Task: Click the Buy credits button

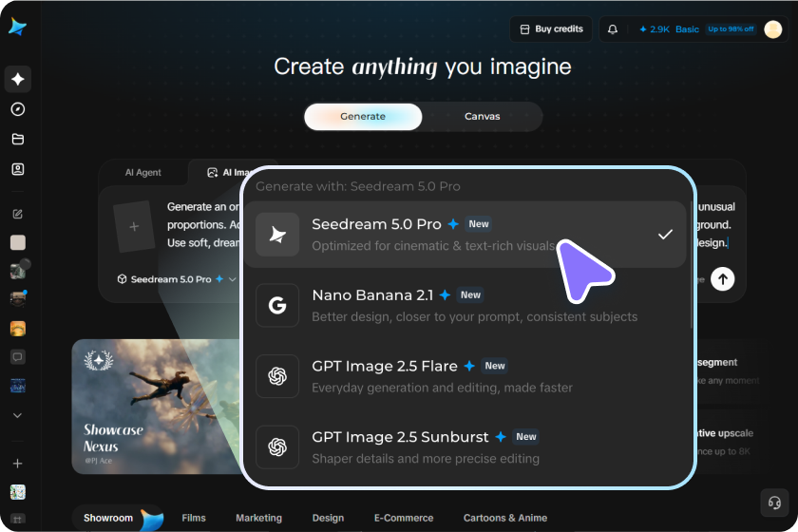Action: point(551,29)
